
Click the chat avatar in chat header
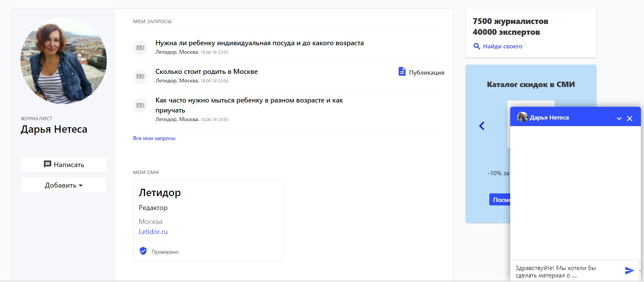click(523, 117)
